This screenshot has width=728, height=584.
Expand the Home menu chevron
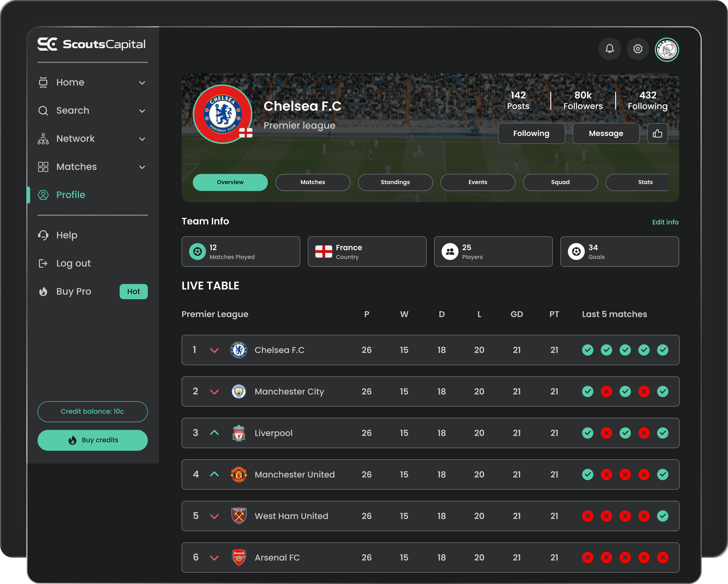pyautogui.click(x=142, y=83)
